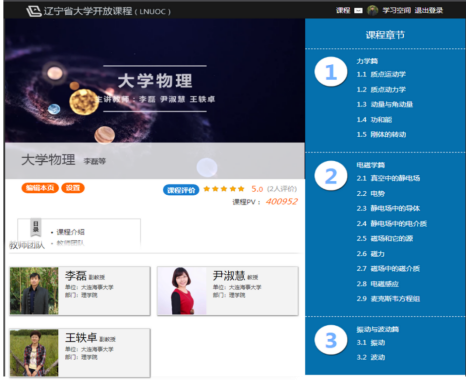Open section 2.5 磁场和它的源
466x387 pixels.
pos(385,239)
